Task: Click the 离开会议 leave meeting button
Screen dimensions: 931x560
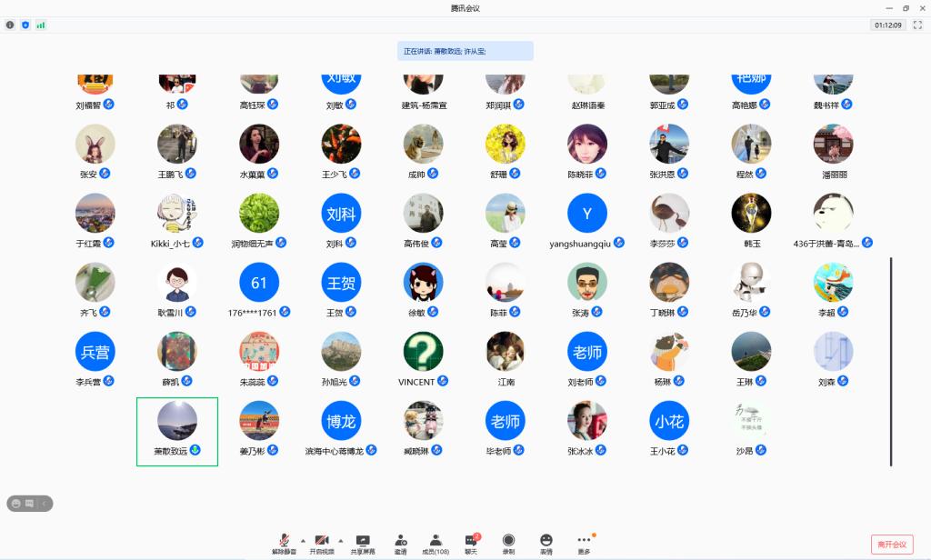Action: point(891,544)
